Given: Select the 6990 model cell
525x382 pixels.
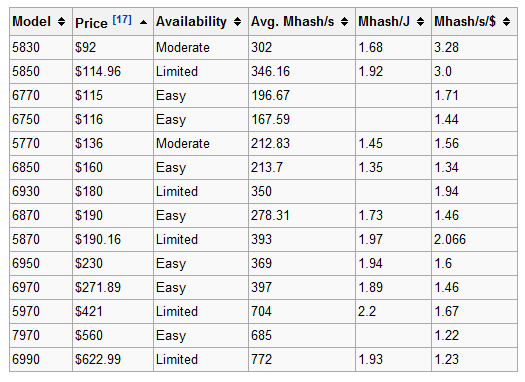Looking at the screenshot, I should tap(41, 360).
